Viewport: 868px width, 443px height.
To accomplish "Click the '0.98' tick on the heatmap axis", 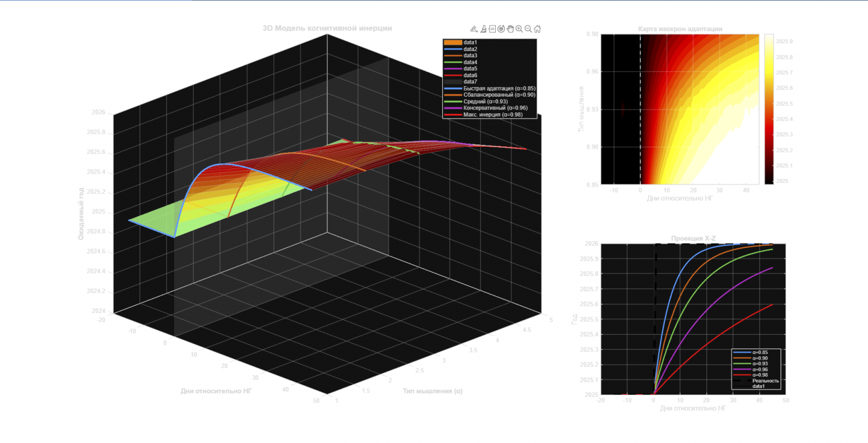I will (x=592, y=34).
